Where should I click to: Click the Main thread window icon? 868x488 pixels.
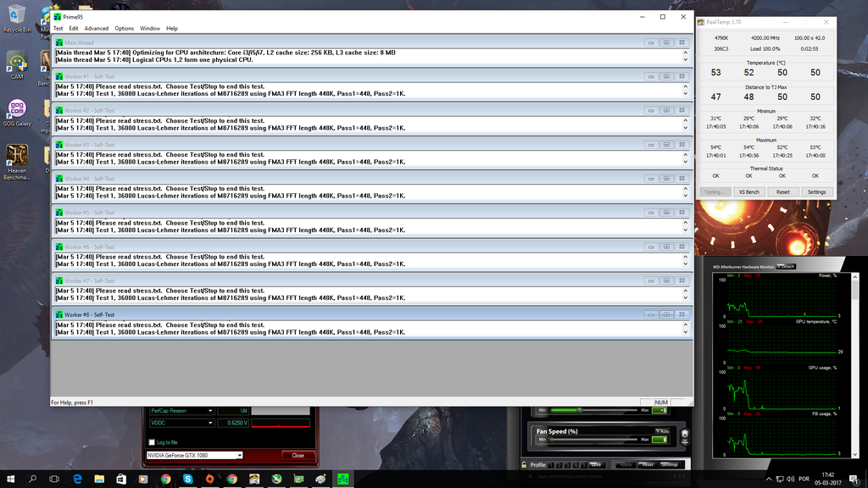point(59,42)
